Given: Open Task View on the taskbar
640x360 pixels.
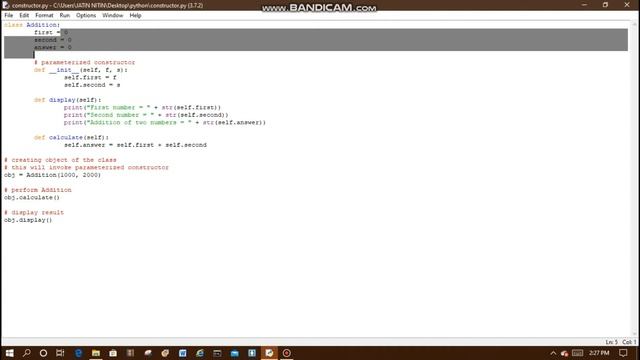Looking at the screenshot, I should 60,353.
